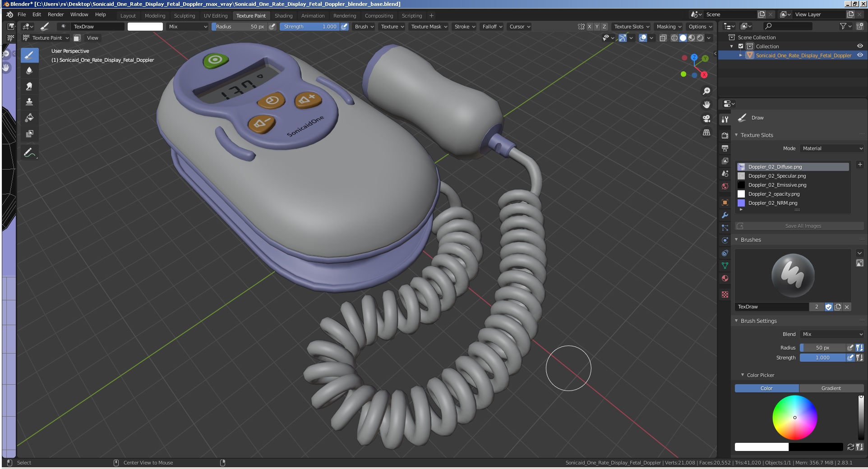Expand Sonicaid object tree in outliner

740,55
